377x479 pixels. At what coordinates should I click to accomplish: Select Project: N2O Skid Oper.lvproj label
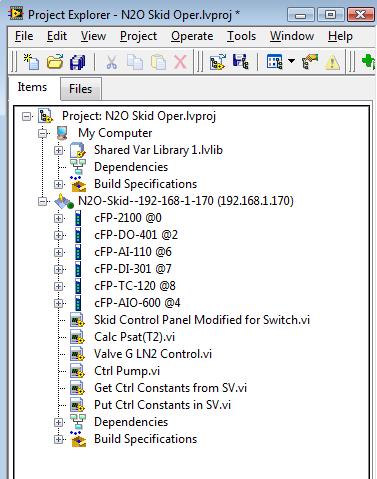(139, 116)
